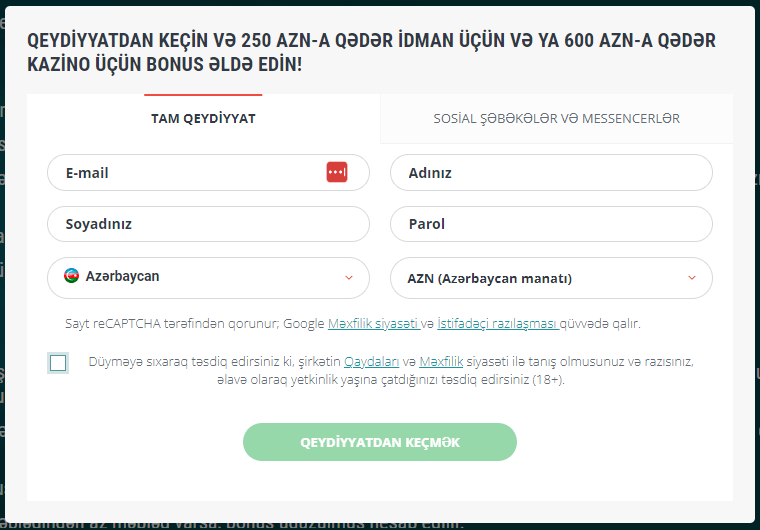
Task: Switch to the TAM QEYDİYYAT tab
Action: [203, 118]
